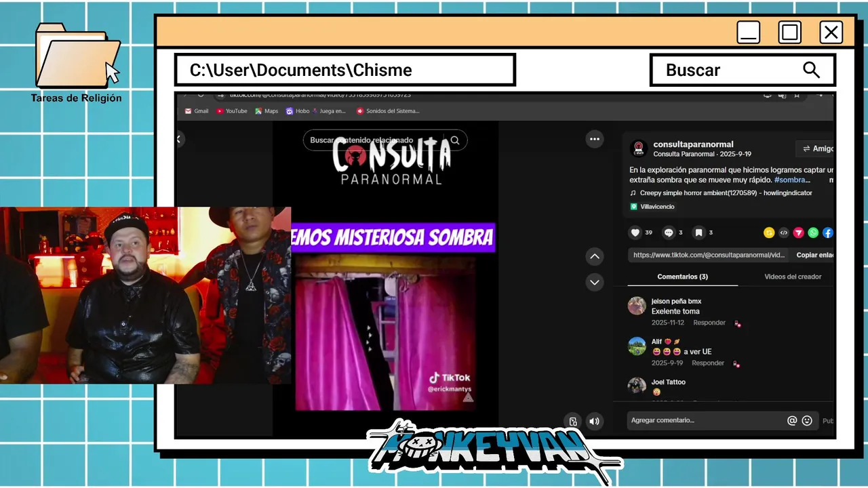Reply to jeison peña bmx's comment

(x=709, y=323)
